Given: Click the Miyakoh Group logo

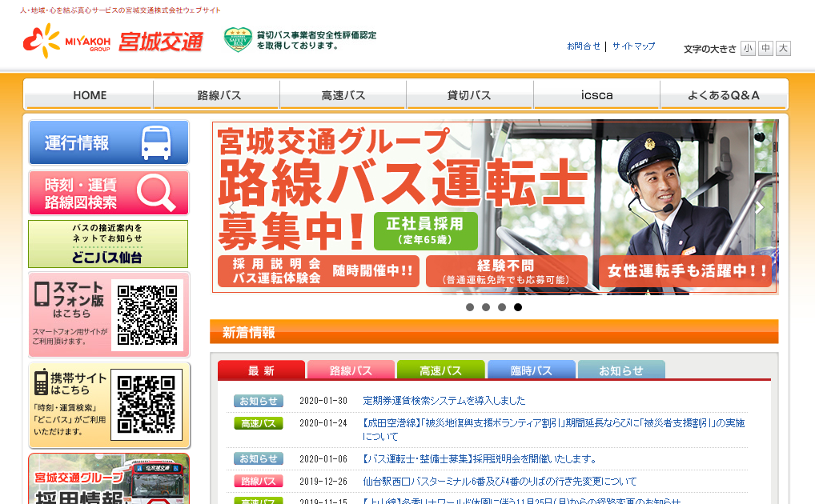Looking at the screenshot, I should 66,41.
